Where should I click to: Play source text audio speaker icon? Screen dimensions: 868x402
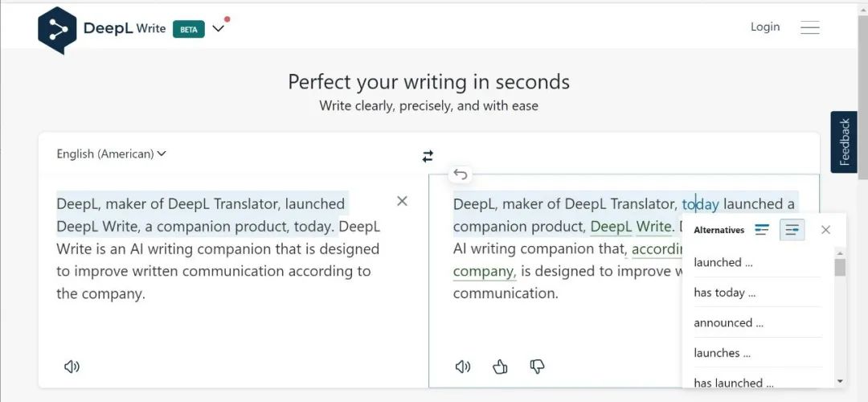[x=72, y=367]
